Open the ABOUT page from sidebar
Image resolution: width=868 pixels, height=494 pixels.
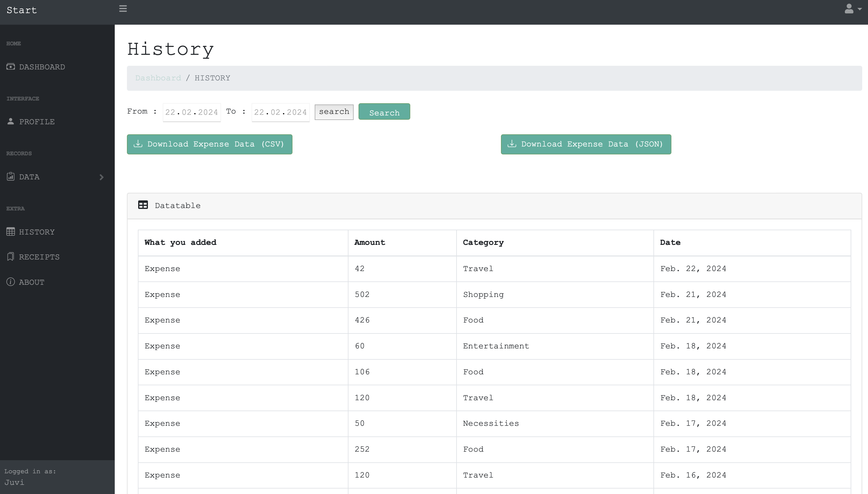pos(32,282)
